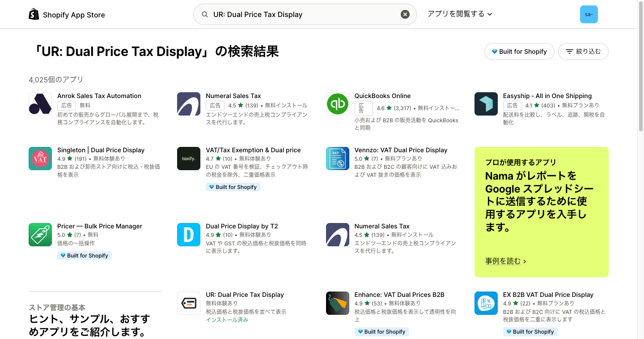Open the second Numeral Sales Tax icon
Image resolution: width=644 pixels, height=339 pixels.
(x=338, y=235)
